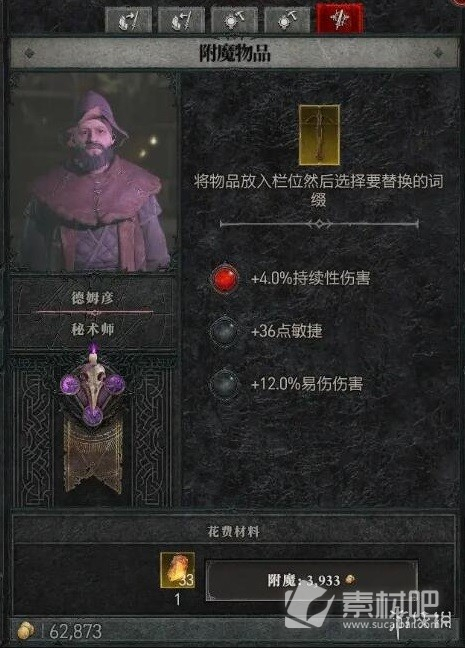Open the third tab with hammer icon
Image resolution: width=465 pixels, height=648 pixels.
coord(234,20)
